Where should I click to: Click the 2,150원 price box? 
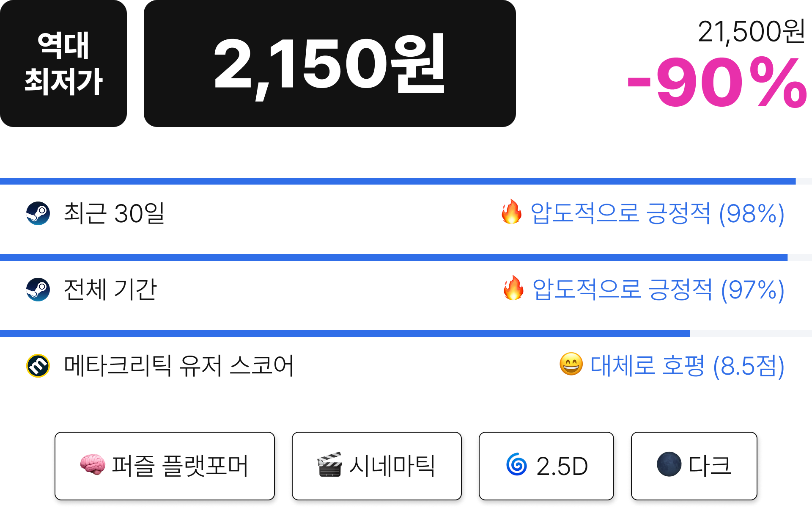pyautogui.click(x=330, y=63)
